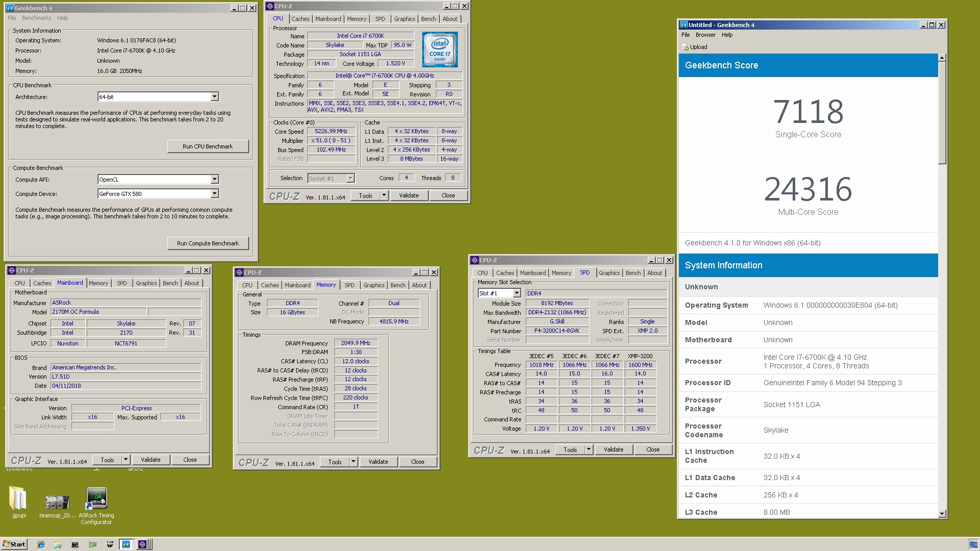The height and width of the screenshot is (551, 980).
Task: Click the Run CPU Benchmark button
Action: 208,146
